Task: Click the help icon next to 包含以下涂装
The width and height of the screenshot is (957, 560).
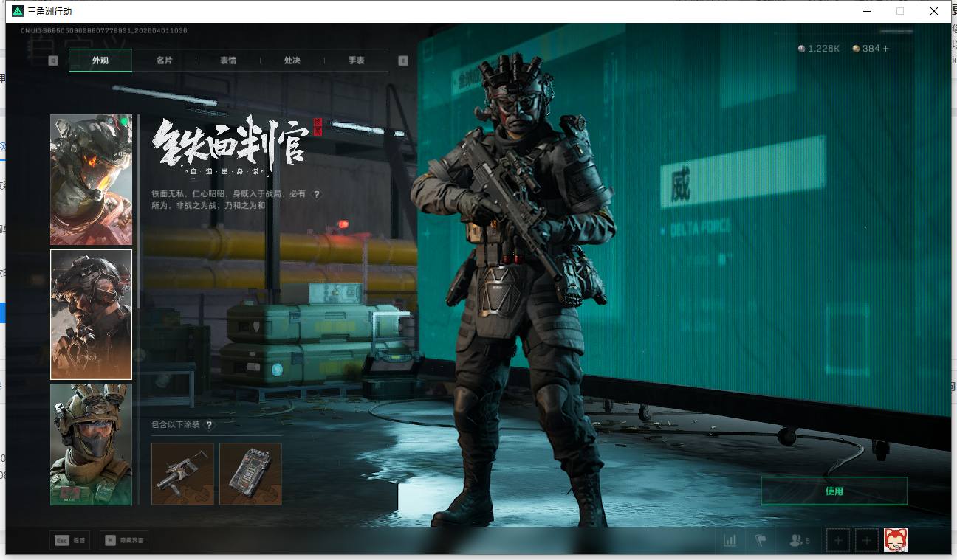Action: (209, 425)
